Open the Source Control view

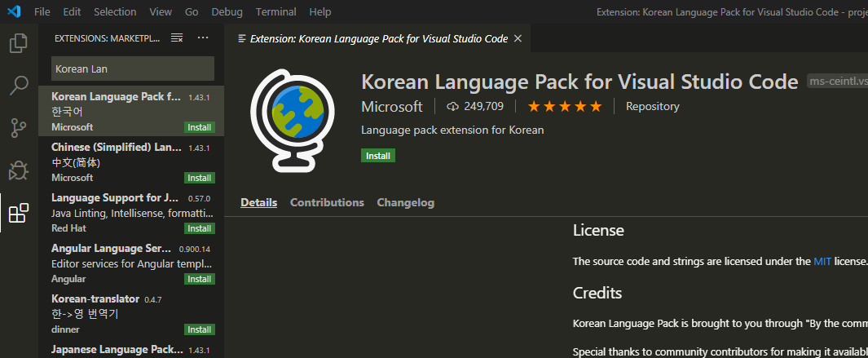19,128
